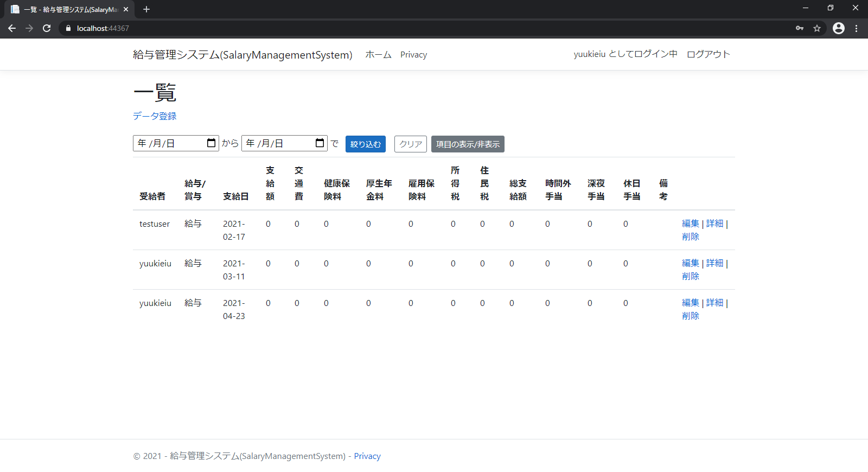
Task: Bookmark this page with the star icon
Action: pos(817,28)
